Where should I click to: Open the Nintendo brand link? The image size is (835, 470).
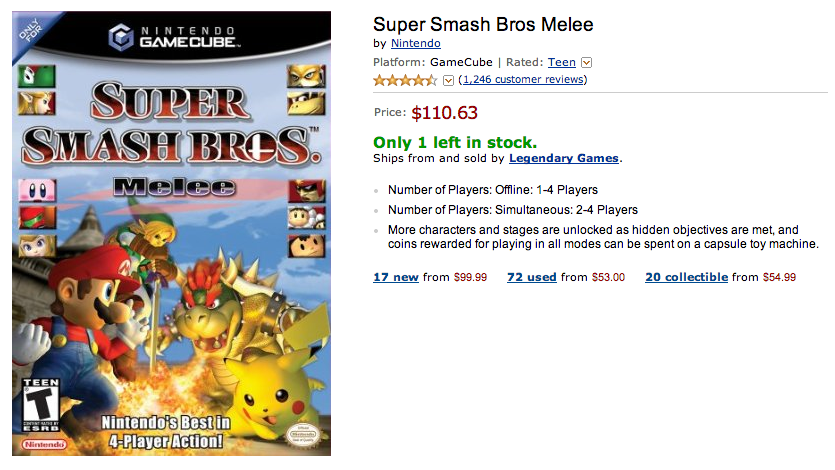pyautogui.click(x=416, y=43)
